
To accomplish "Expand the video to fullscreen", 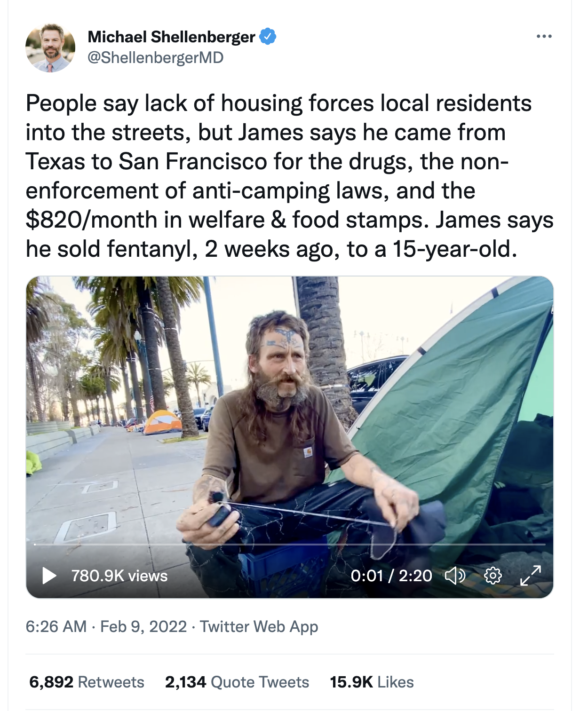I will (x=531, y=575).
